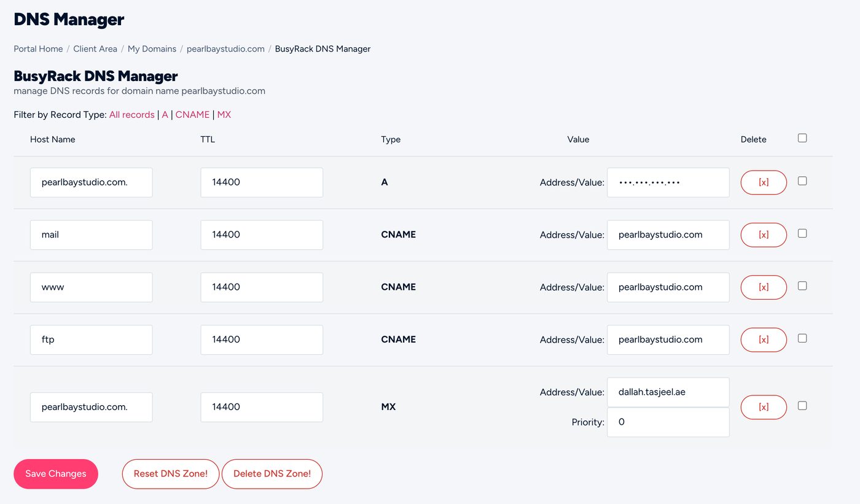
Task: Click the [x] delete button for www
Action: [764, 287]
